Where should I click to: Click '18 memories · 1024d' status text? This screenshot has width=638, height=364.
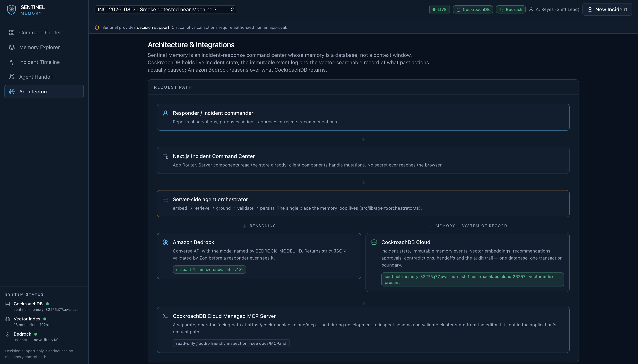[32, 325]
